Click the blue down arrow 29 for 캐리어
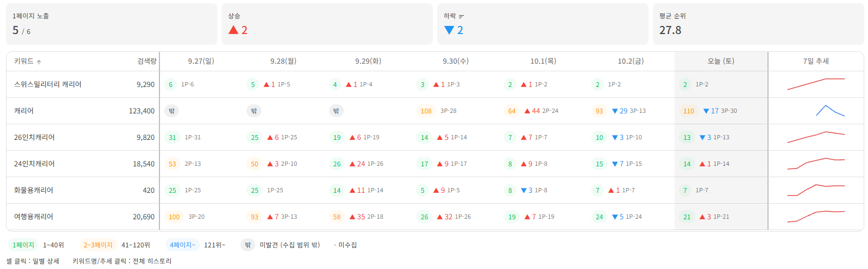Image resolution: width=868 pixels, height=269 pixels. (x=620, y=111)
